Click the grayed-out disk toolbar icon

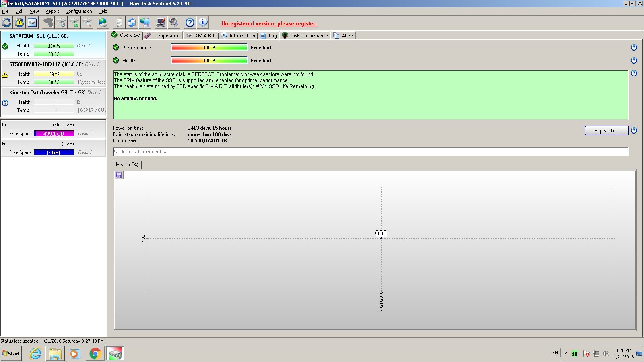48,23
